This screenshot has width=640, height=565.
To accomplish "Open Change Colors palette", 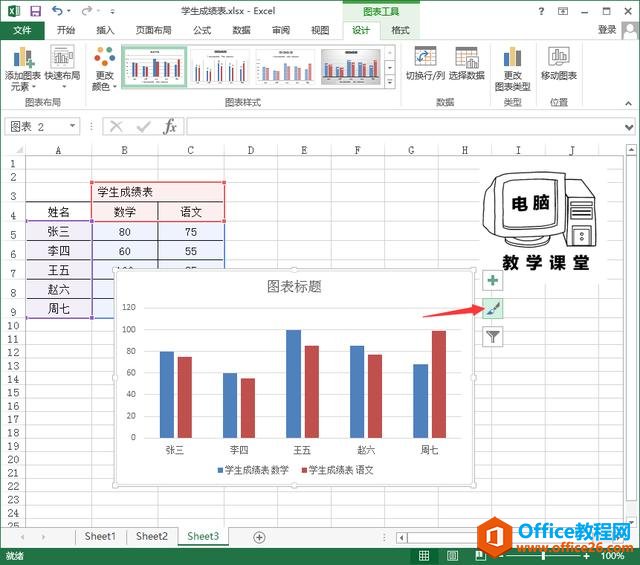I will (104, 68).
